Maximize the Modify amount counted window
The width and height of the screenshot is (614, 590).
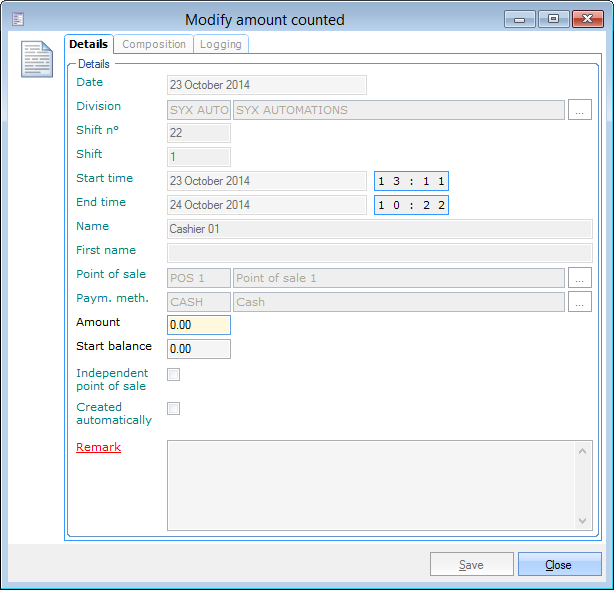pyautogui.click(x=552, y=19)
